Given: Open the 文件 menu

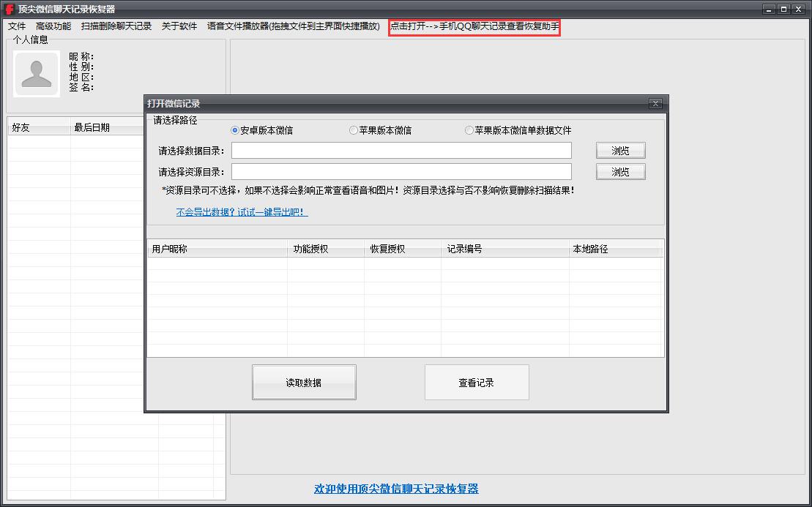Looking at the screenshot, I should point(17,26).
